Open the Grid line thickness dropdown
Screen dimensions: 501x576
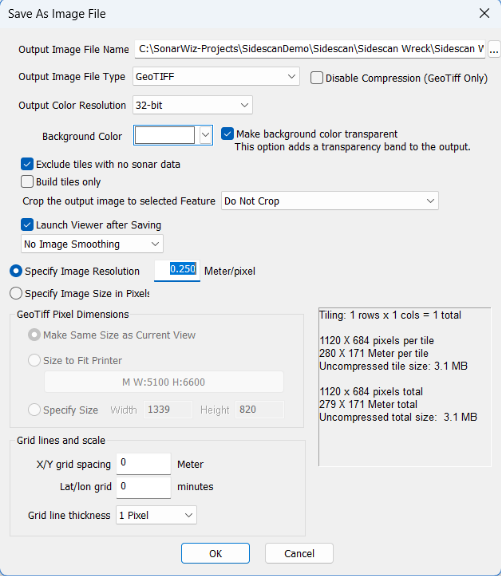coord(156,515)
